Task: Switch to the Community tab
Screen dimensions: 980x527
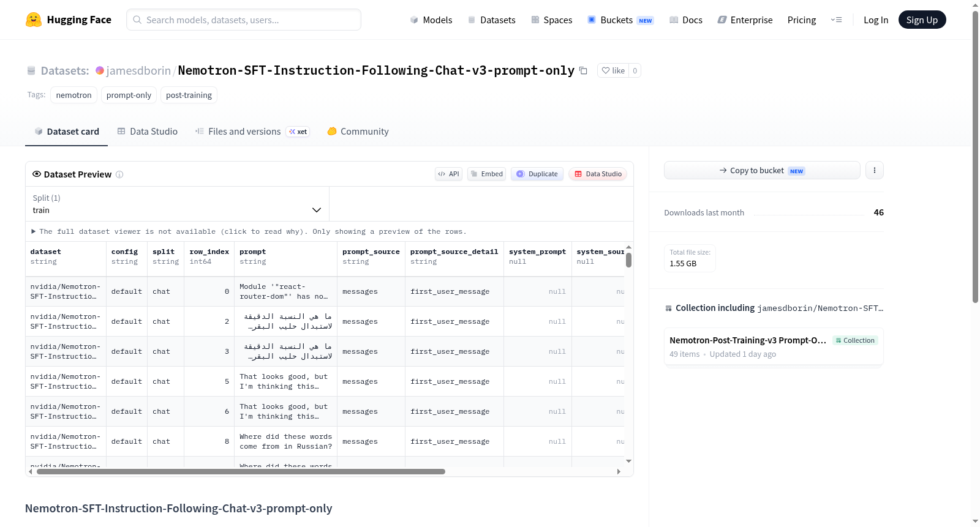Action: tap(358, 132)
